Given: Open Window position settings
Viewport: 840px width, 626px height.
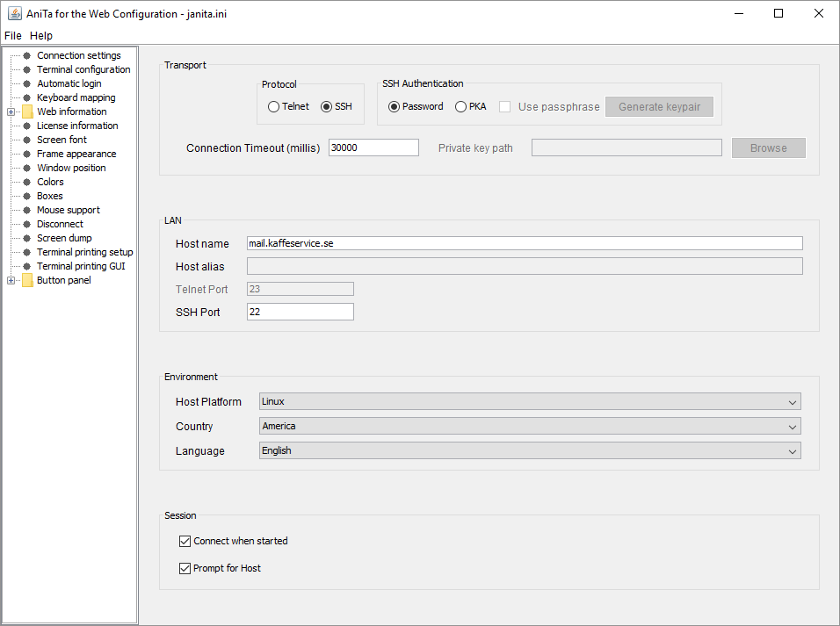Looking at the screenshot, I should pyautogui.click(x=71, y=168).
